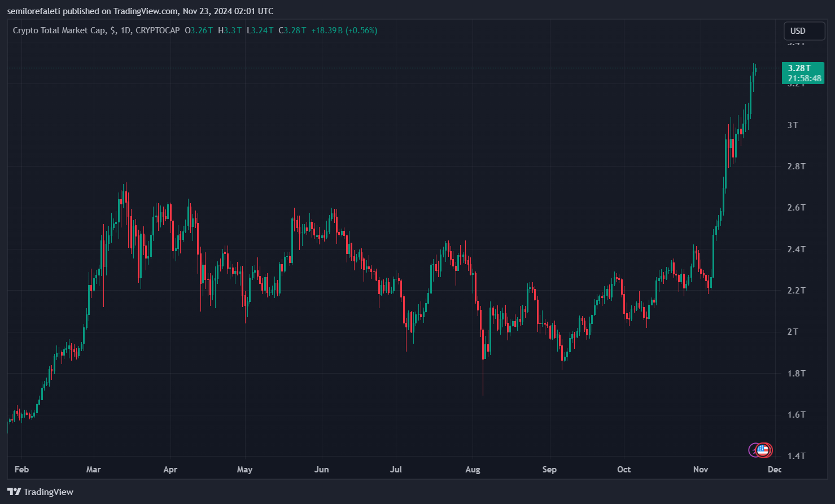
Task: Click the countdown timer 21:58:48
Action: (805, 78)
